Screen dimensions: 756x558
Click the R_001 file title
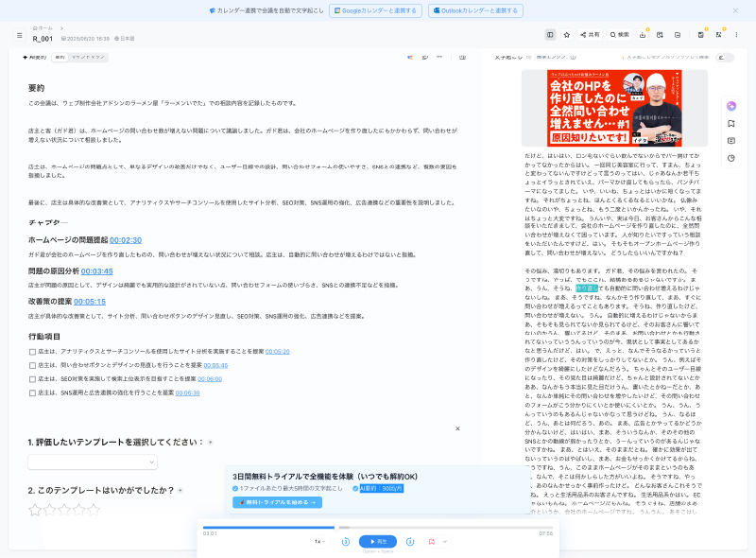click(x=43, y=39)
